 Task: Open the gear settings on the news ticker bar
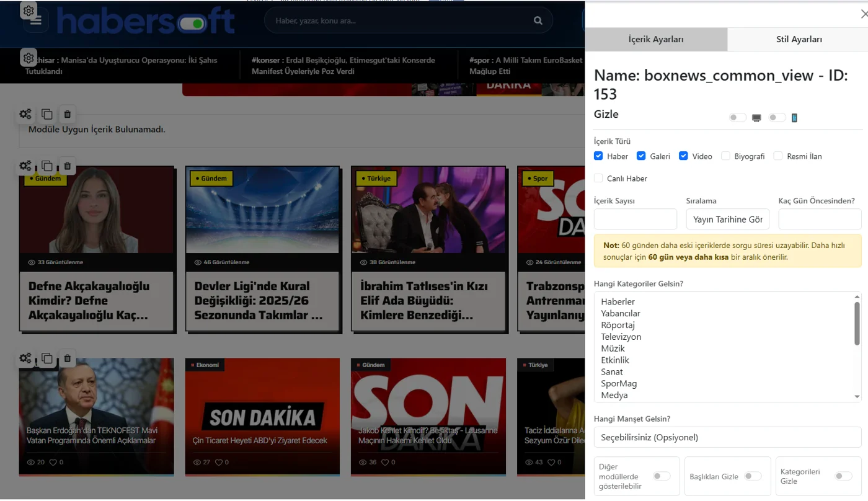coord(29,58)
